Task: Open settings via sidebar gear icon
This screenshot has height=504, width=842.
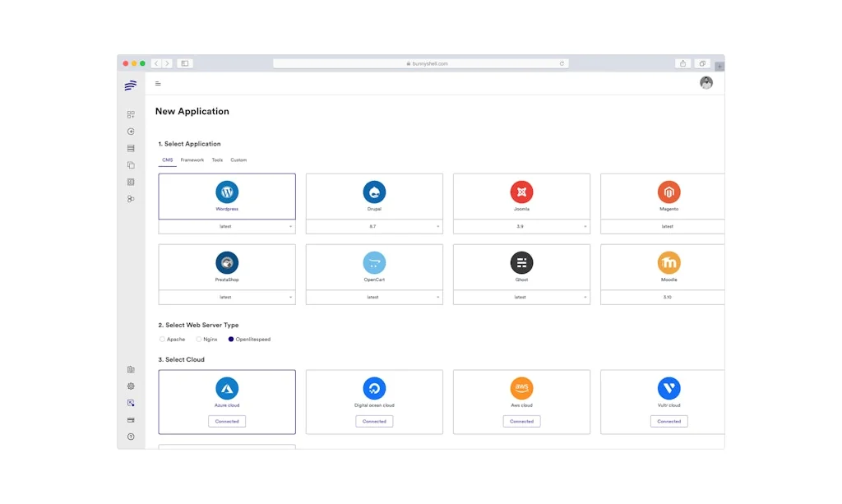Action: point(131,386)
